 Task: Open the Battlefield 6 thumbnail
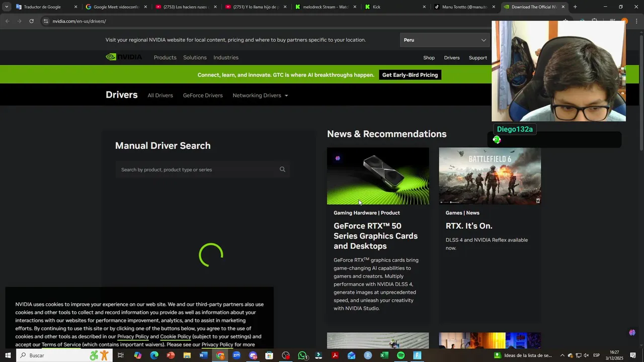pyautogui.click(x=490, y=176)
